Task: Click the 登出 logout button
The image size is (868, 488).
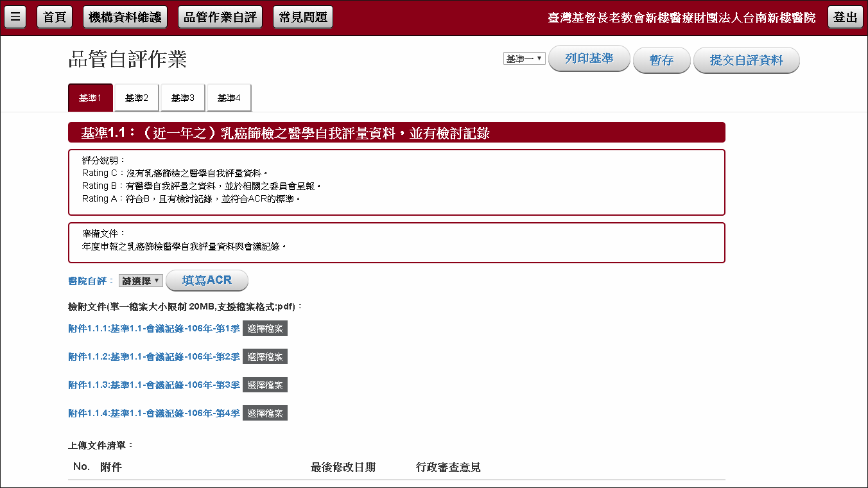Action: 845,17
